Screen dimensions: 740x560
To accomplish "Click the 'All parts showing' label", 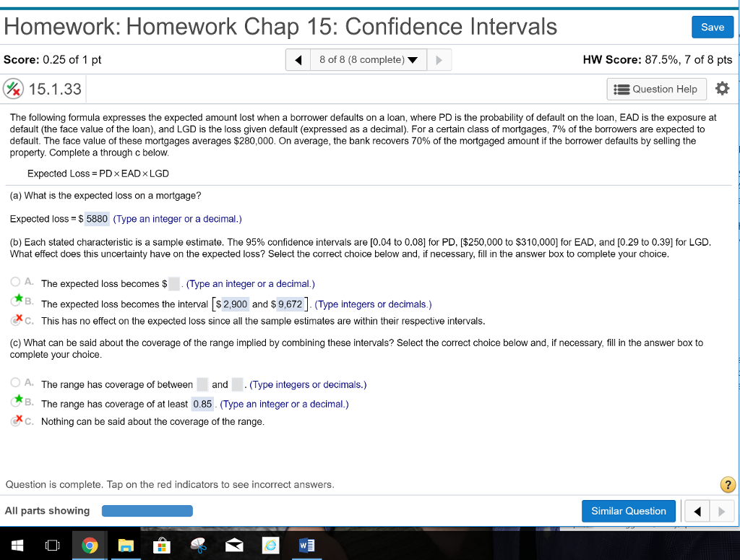I will click(x=47, y=511).
